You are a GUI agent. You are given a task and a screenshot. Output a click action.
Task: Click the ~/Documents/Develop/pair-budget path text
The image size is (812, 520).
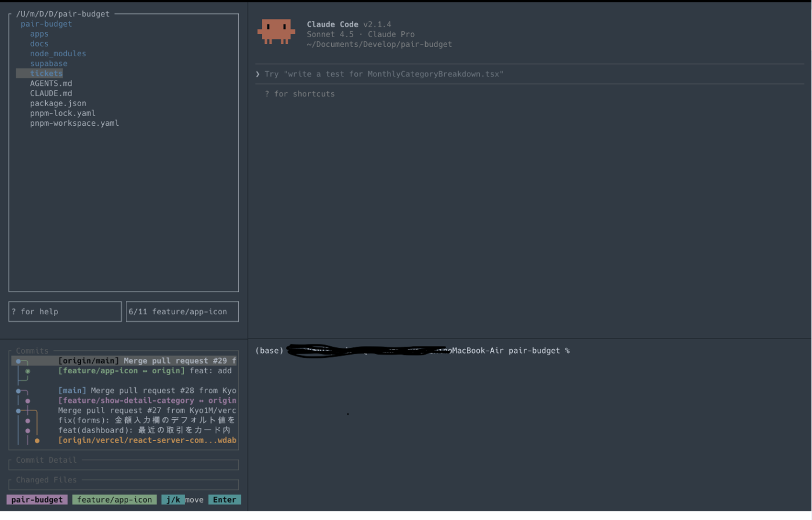click(x=379, y=44)
